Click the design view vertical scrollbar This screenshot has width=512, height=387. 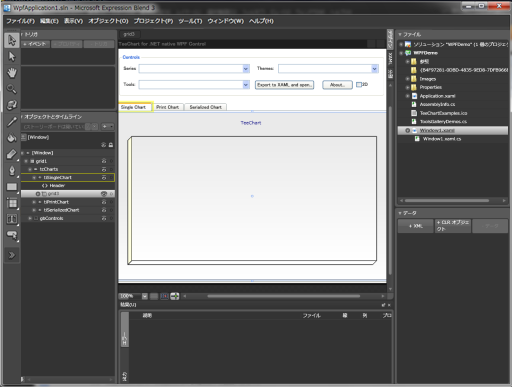(390, 190)
